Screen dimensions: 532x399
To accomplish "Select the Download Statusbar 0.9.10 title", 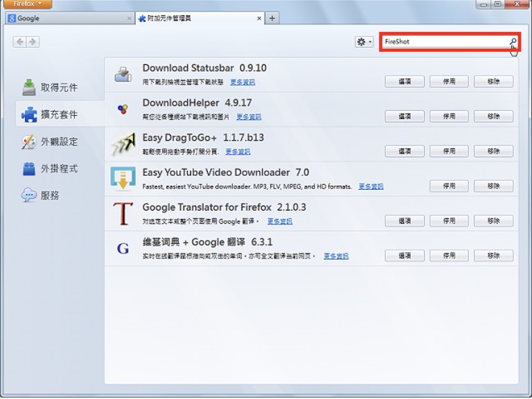I will tap(204, 68).
